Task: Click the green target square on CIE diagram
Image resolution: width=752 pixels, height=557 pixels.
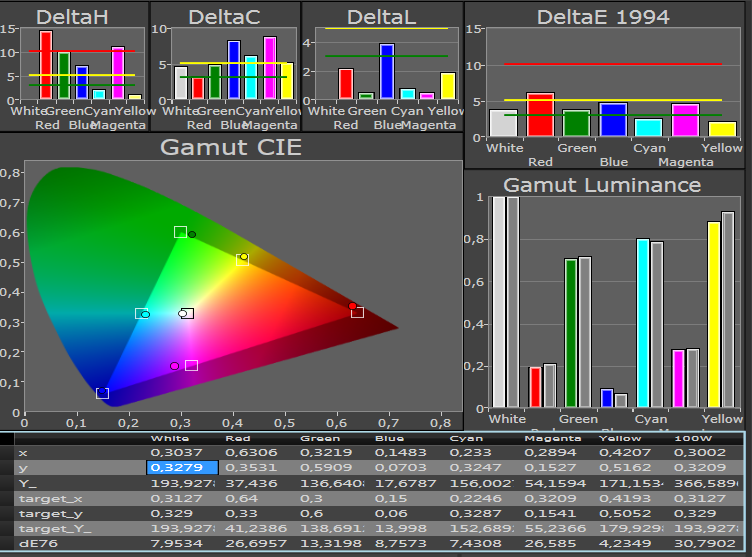Action: click(x=180, y=232)
